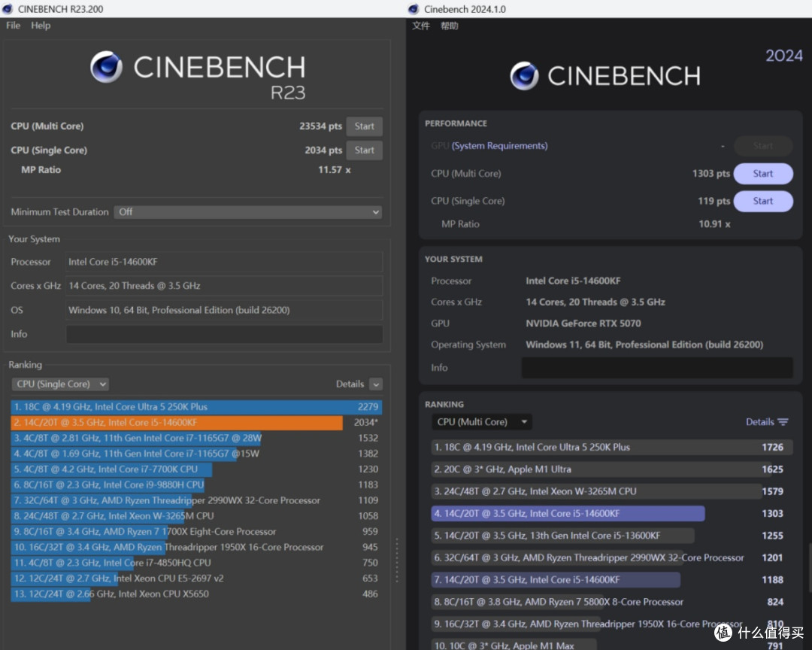Select 2024 row AMD Ryzen 7 5800X

coord(611,602)
